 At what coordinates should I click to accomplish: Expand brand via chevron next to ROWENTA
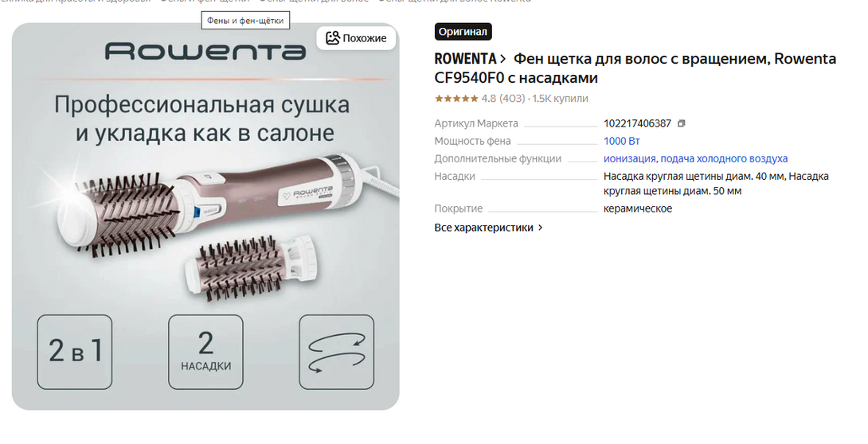point(502,59)
